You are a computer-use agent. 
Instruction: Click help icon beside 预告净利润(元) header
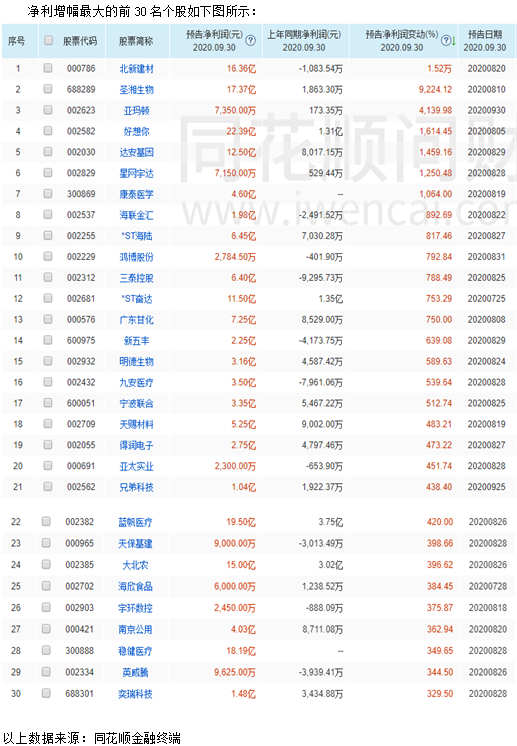pyautogui.click(x=250, y=40)
